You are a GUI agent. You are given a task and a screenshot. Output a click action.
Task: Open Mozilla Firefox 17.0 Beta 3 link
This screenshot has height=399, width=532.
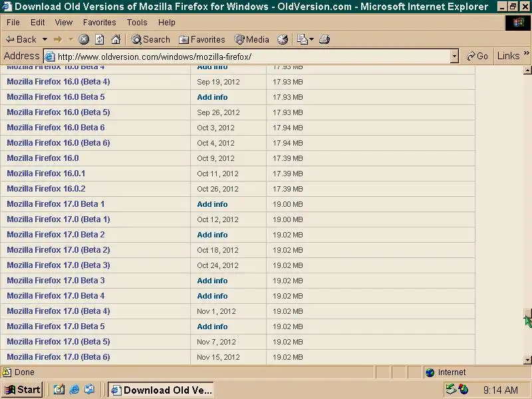click(56, 280)
